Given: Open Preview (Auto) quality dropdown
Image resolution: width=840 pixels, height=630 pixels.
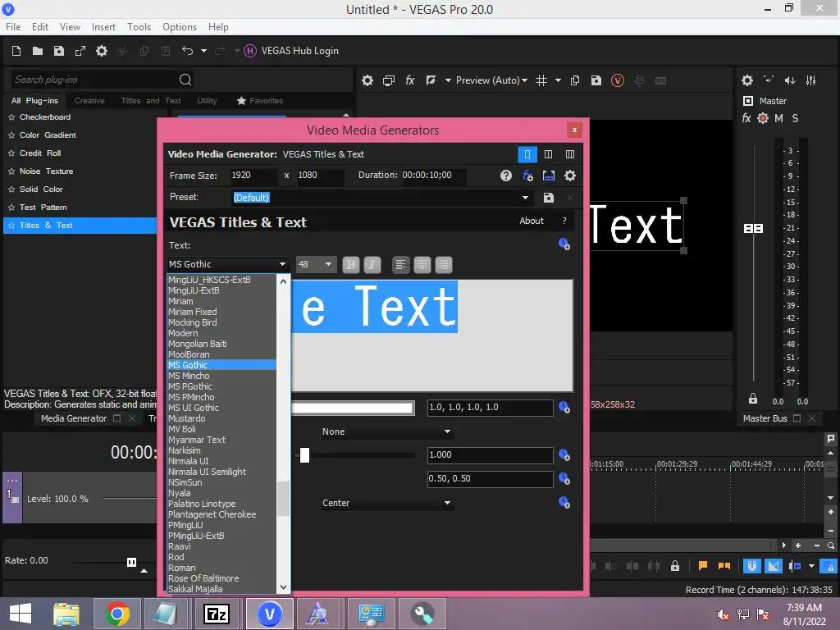Looking at the screenshot, I should [492, 80].
